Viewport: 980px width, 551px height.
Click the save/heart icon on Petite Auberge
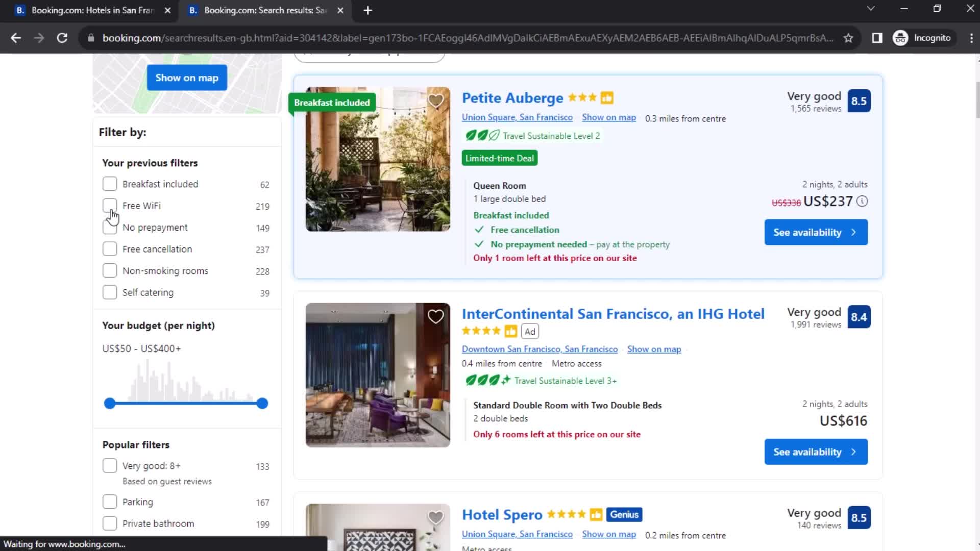coord(435,101)
